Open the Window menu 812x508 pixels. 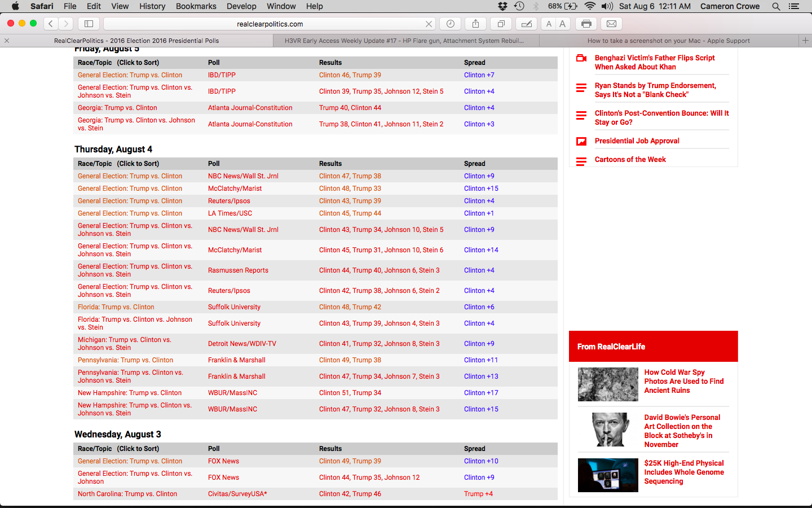(x=281, y=6)
